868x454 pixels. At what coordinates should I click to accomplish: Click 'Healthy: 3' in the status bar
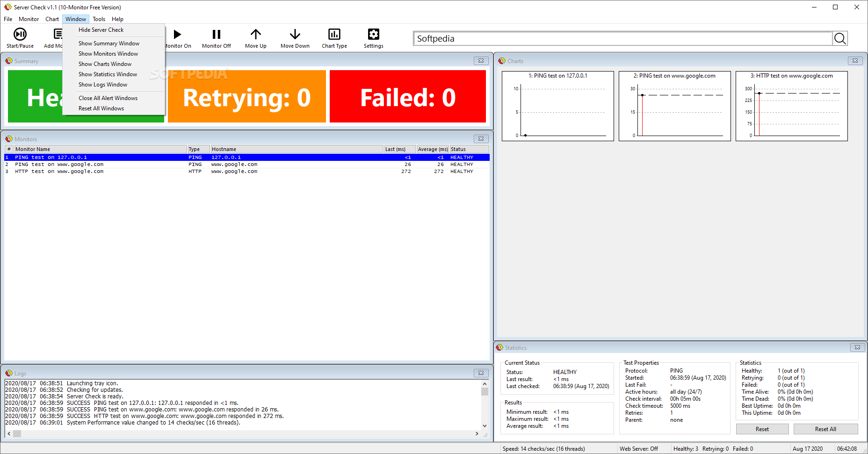[686, 449]
